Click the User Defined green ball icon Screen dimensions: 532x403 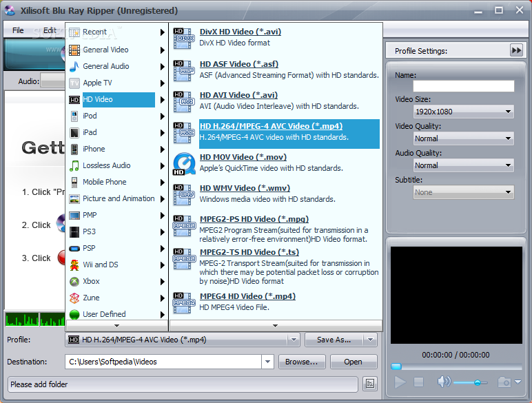coord(74,315)
